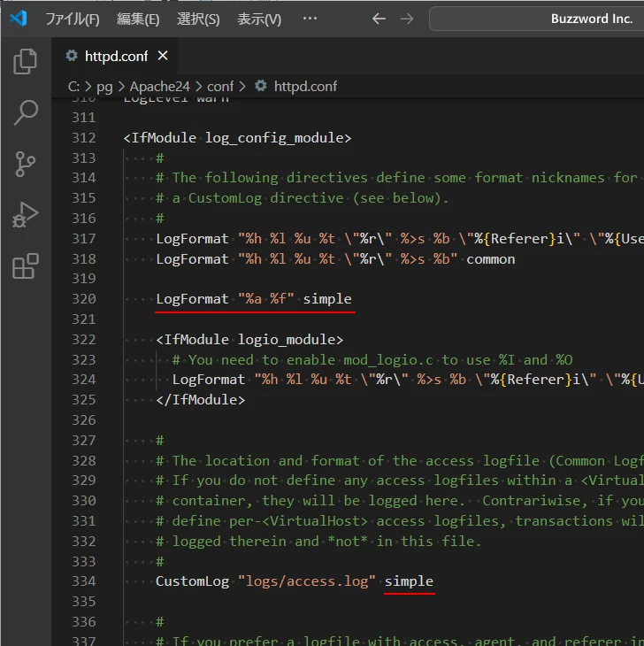Image resolution: width=644 pixels, height=646 pixels.
Task: Open the 選択(S) menu
Action: pyautogui.click(x=198, y=19)
